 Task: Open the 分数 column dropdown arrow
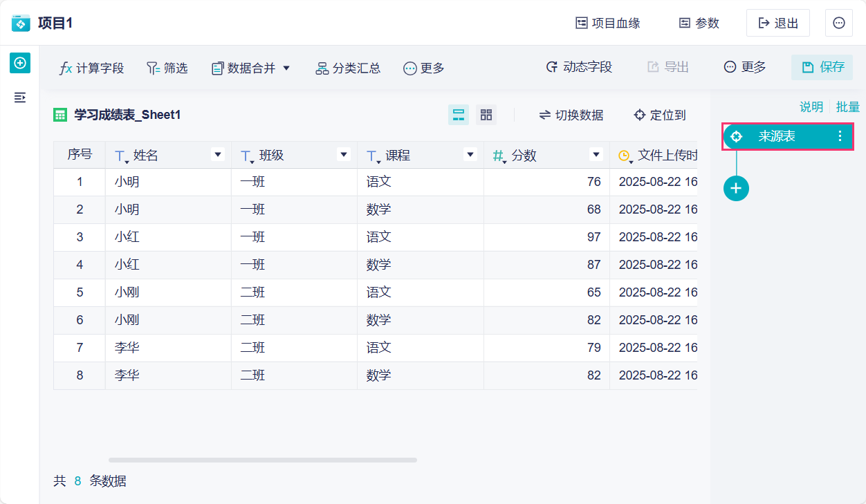point(596,155)
